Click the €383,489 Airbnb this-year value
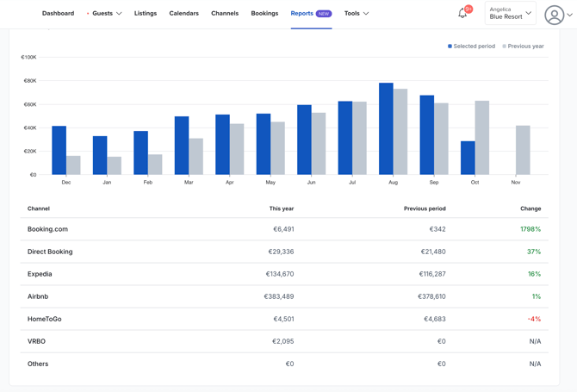This screenshot has height=392, width=577. (279, 296)
